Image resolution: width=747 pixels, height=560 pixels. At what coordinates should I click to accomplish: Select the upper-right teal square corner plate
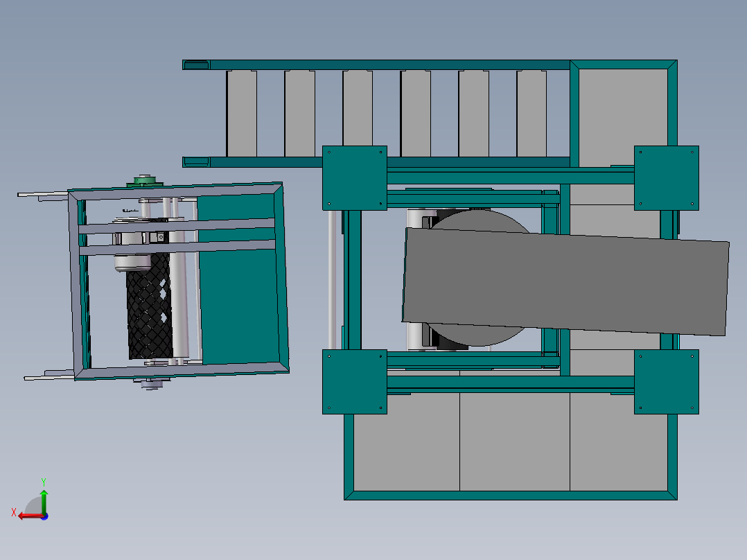pos(666,177)
